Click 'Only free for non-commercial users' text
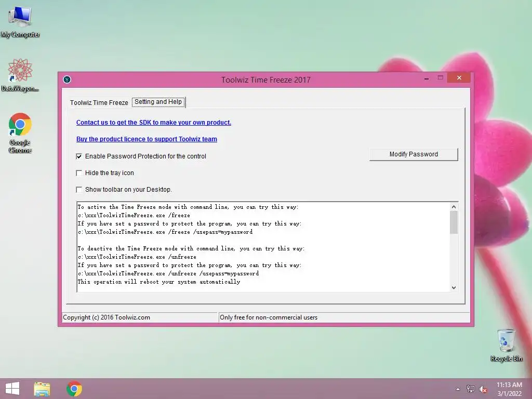This screenshot has height=399, width=532. click(269, 317)
